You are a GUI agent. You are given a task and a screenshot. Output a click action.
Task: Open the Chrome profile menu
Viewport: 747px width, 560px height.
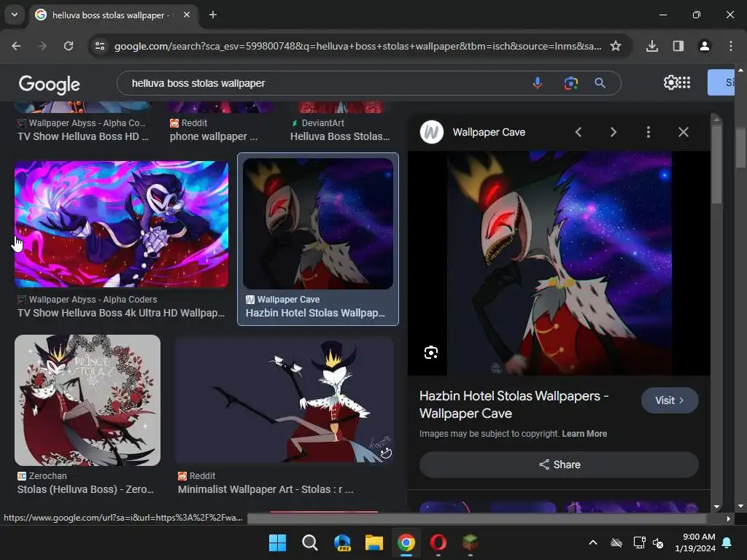pyautogui.click(x=704, y=46)
